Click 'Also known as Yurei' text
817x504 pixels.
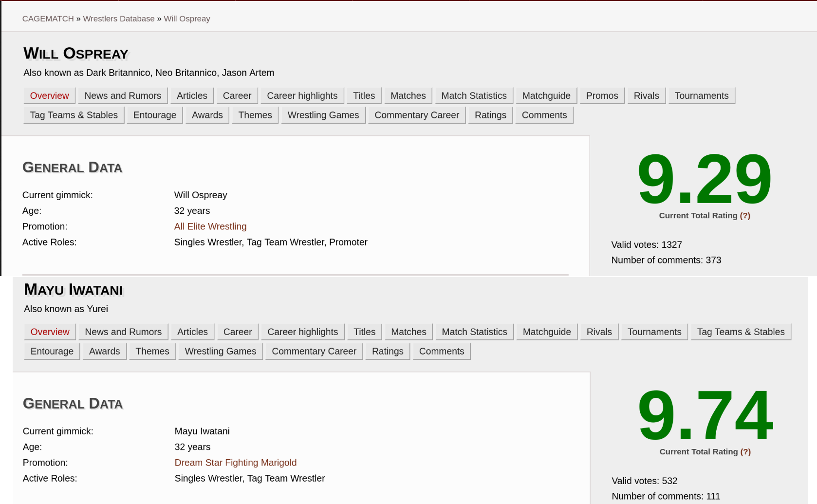tap(66, 309)
